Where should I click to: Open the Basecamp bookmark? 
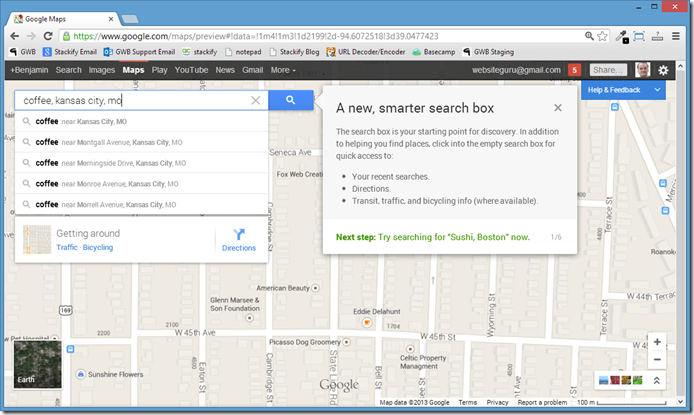434,52
